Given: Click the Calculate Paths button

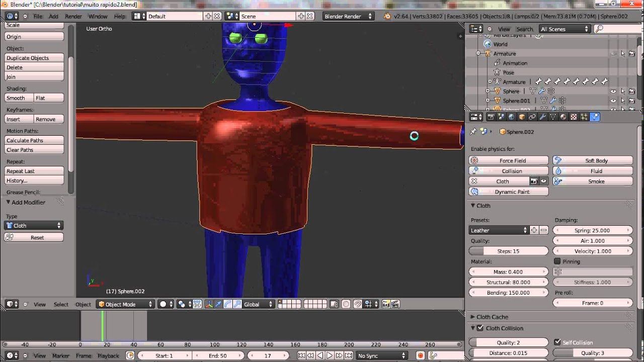Looking at the screenshot, I should [x=34, y=140].
